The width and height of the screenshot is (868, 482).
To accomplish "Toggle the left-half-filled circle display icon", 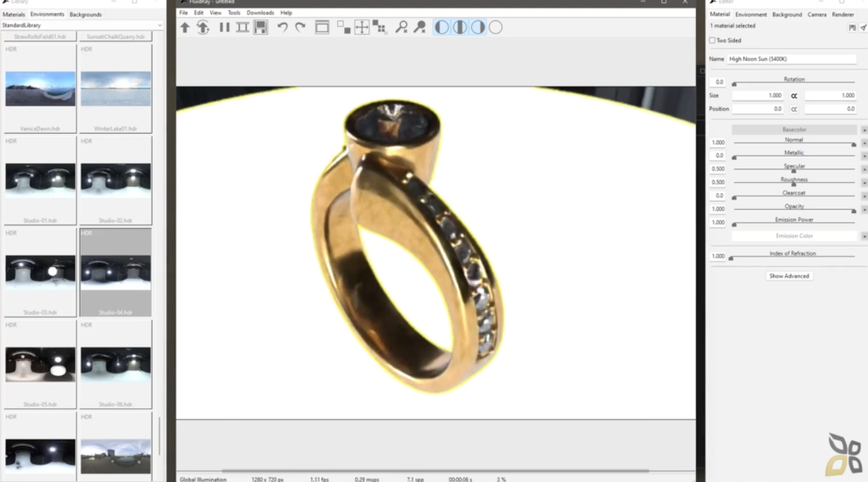I will coord(442,27).
